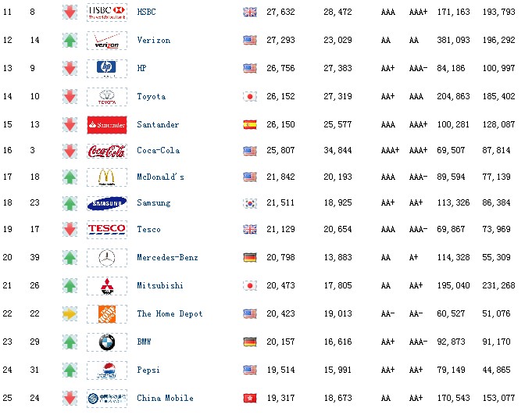Select the Toyota logo image
The image size is (532, 415).
click(107, 97)
